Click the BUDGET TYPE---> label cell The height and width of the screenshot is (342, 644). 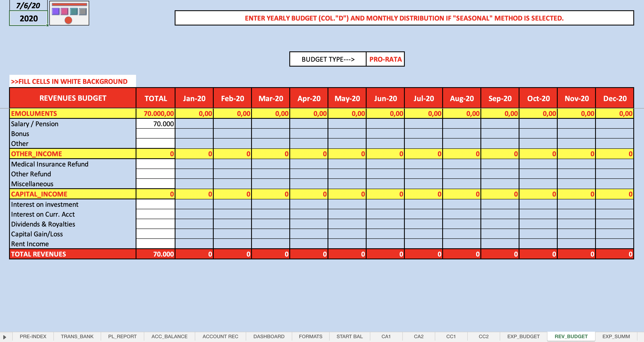[328, 59]
